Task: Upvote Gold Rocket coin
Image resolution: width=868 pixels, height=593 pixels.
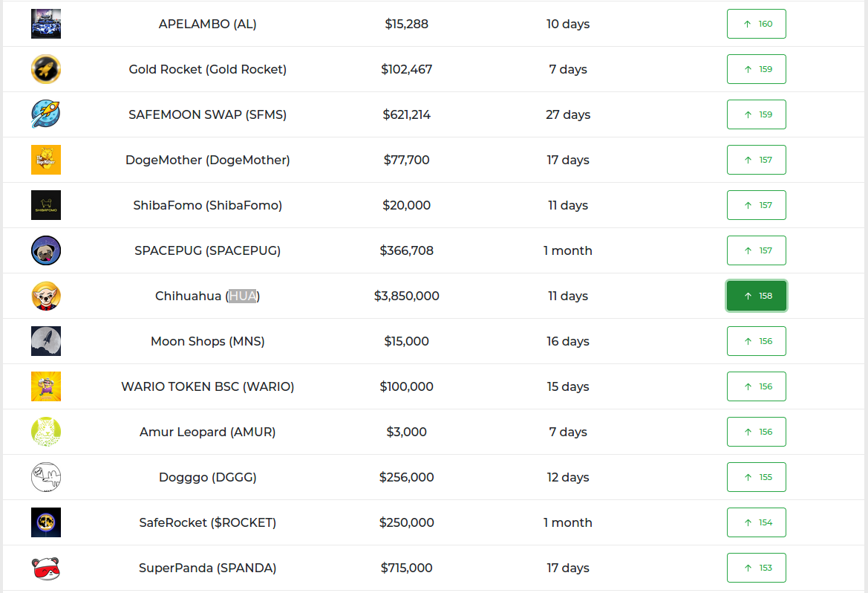Action: pyautogui.click(x=756, y=69)
